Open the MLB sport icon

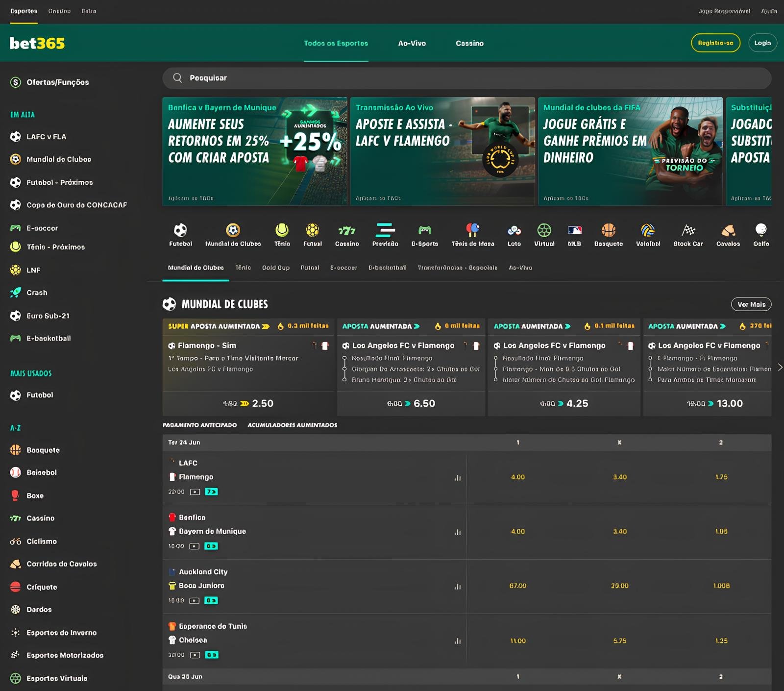(574, 230)
